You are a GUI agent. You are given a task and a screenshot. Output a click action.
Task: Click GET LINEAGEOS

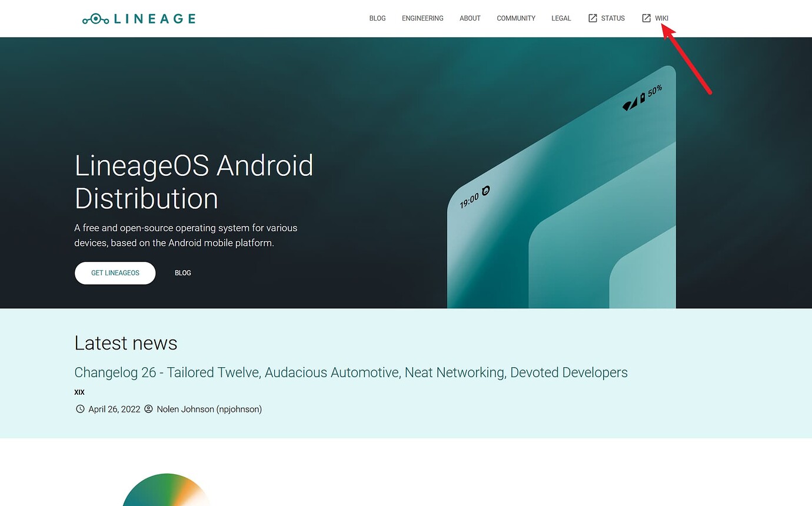[x=115, y=273]
